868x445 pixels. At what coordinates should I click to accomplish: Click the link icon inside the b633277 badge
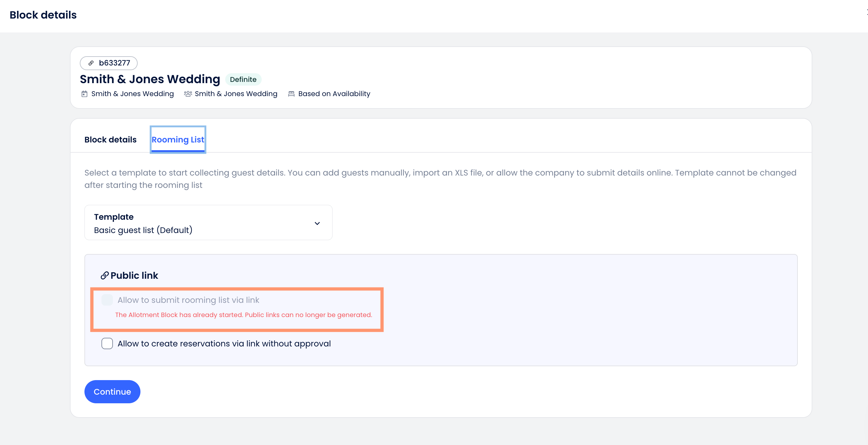click(x=90, y=63)
